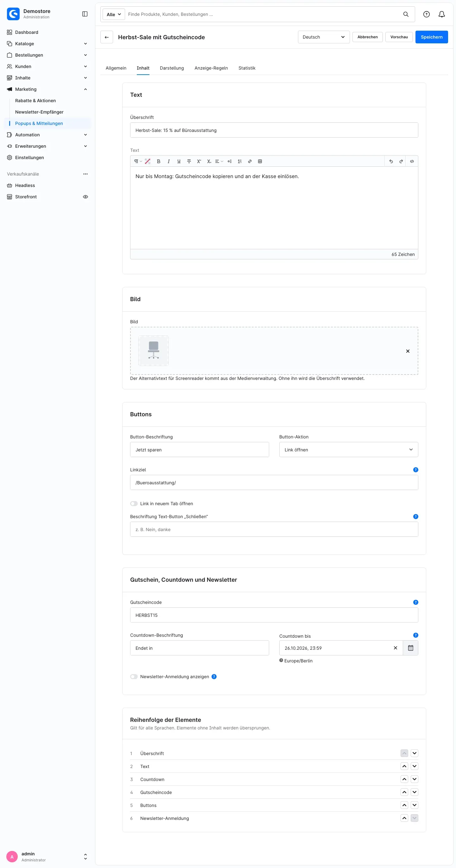
Task: Toggle Storefront visibility eye icon
Action: (85, 197)
